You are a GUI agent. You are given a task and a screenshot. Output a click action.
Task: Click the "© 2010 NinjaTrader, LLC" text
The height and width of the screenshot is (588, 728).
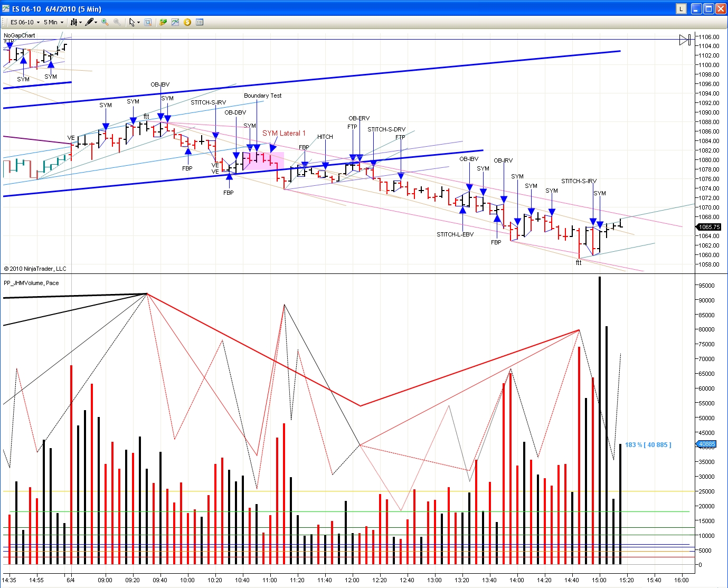tap(35, 269)
